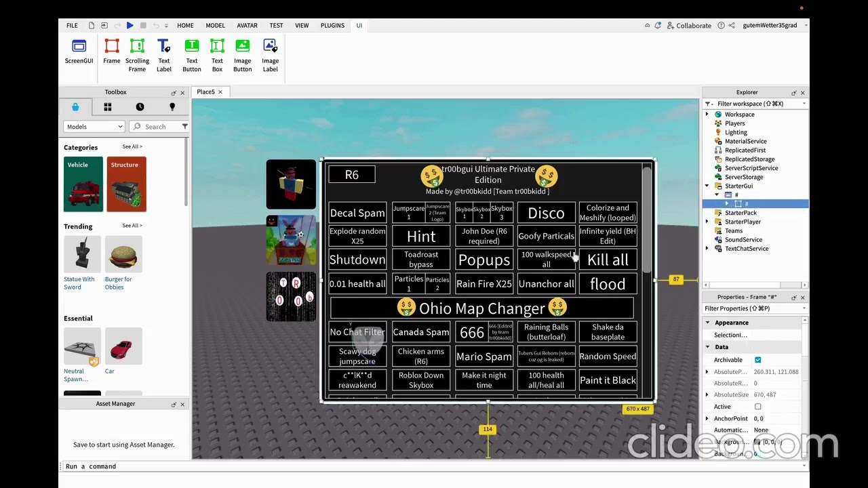Click the New file icon in quick access bar

(x=92, y=25)
